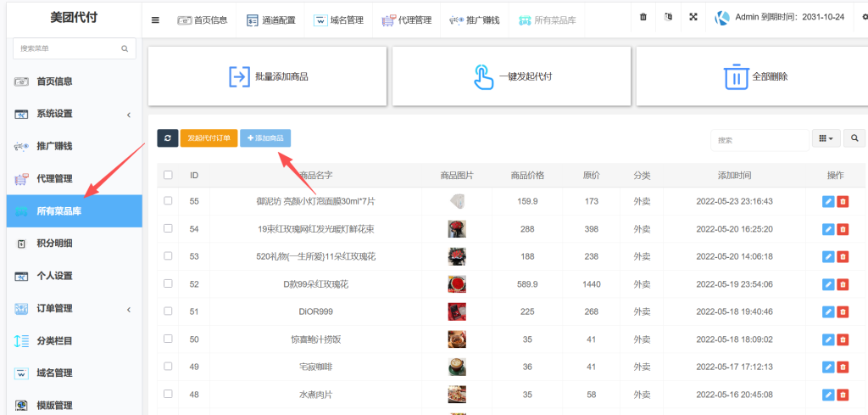Click the table search magnifier button

854,138
